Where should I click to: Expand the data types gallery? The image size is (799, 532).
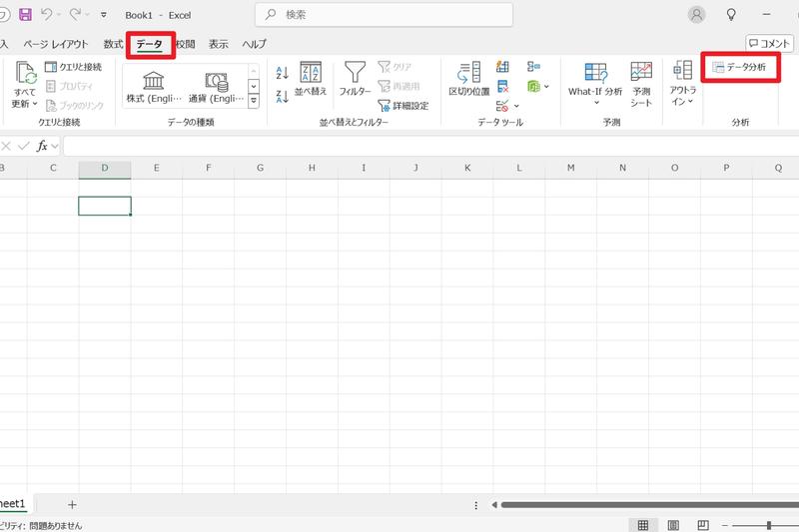[254, 102]
